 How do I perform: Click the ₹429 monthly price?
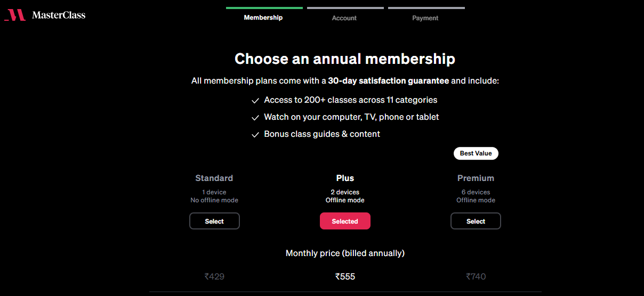pos(214,276)
